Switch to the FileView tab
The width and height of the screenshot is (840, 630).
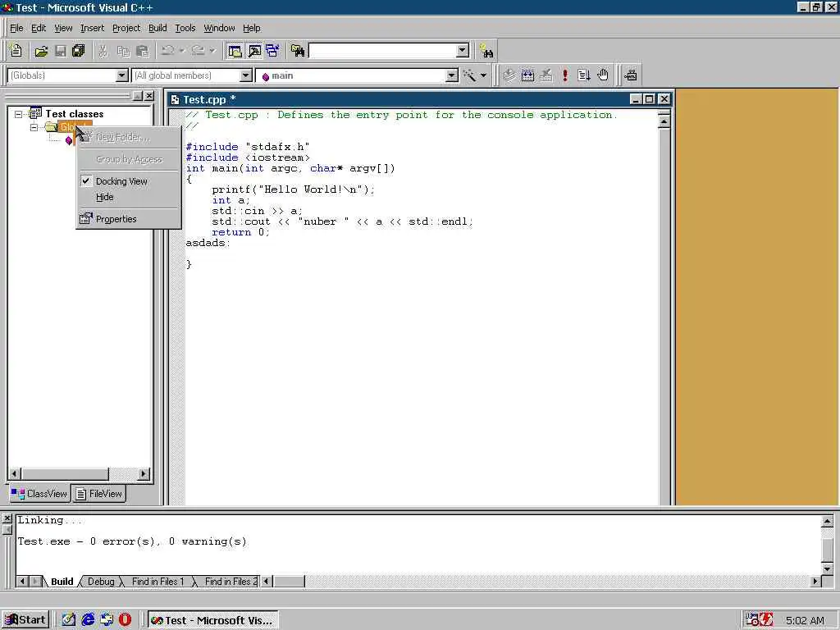pos(98,493)
